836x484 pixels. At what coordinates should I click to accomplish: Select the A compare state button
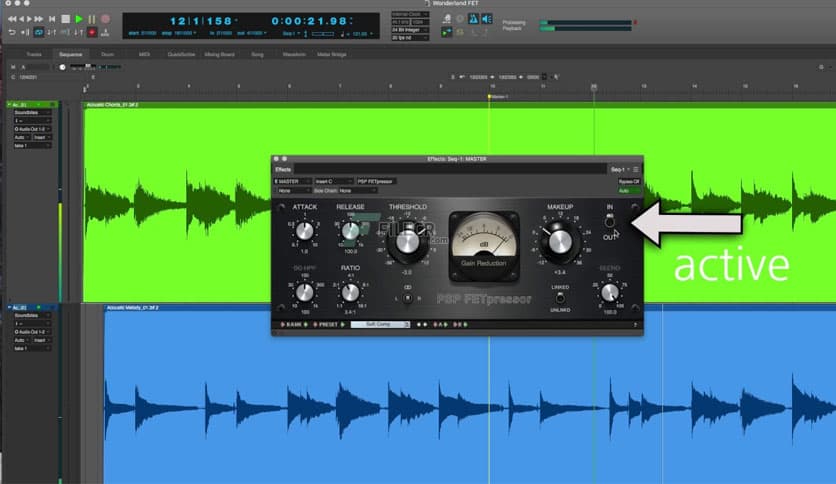coord(440,325)
